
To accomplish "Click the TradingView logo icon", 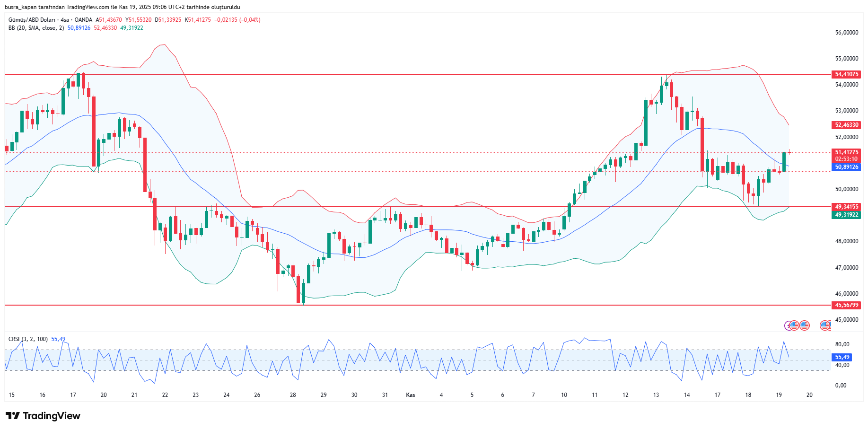I will click(x=13, y=416).
